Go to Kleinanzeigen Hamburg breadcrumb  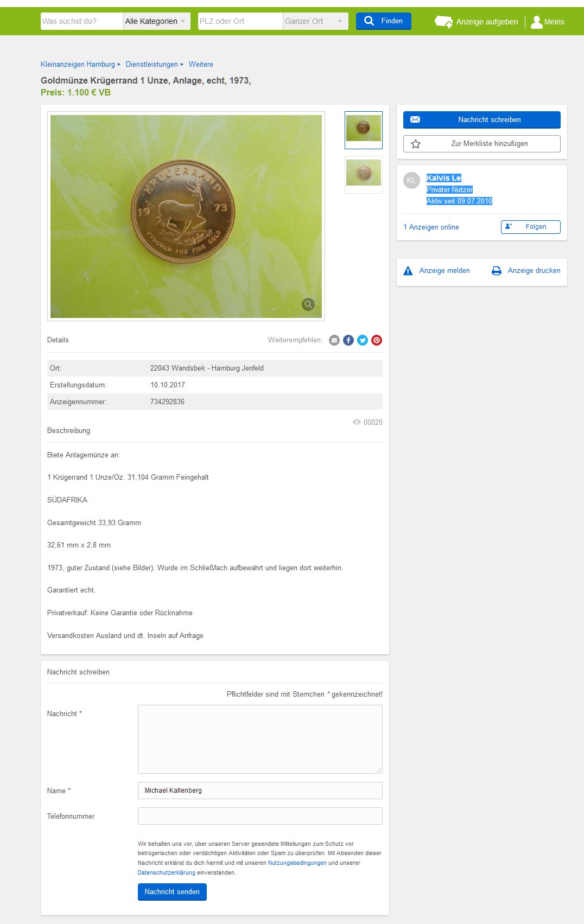pyautogui.click(x=78, y=64)
